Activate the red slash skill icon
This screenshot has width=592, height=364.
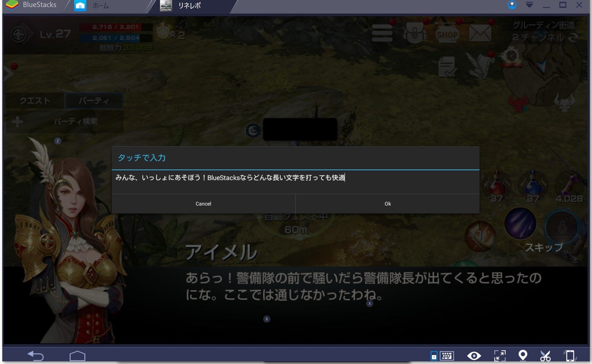480,236
